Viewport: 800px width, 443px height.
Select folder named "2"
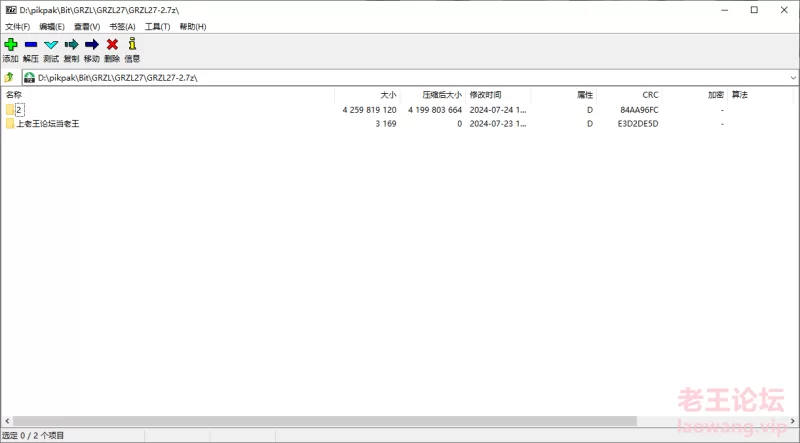tap(19, 110)
